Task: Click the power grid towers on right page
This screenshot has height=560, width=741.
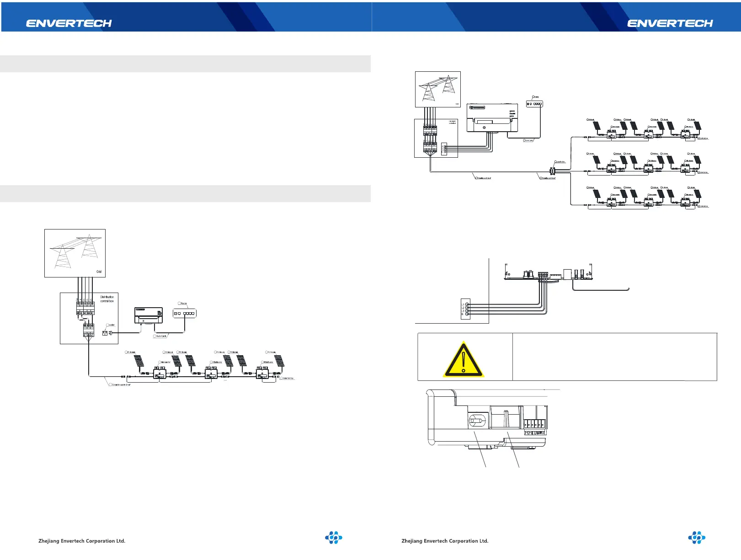Action: [x=437, y=89]
